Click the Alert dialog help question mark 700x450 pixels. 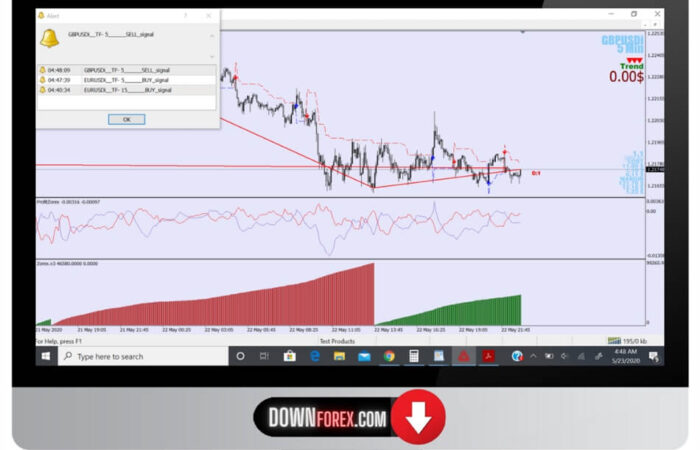186,16
